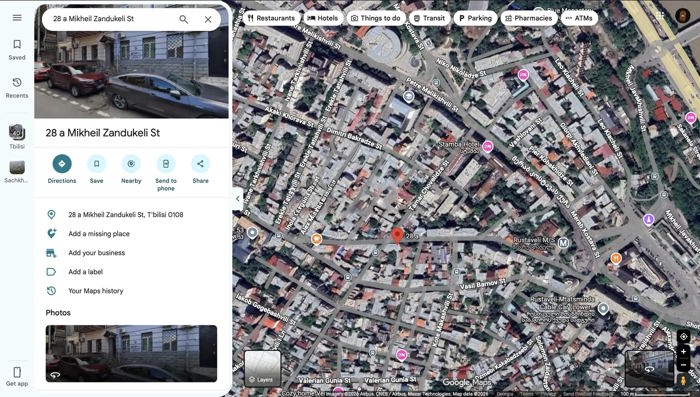
Task: Select the Parking filter chip
Action: click(x=475, y=18)
